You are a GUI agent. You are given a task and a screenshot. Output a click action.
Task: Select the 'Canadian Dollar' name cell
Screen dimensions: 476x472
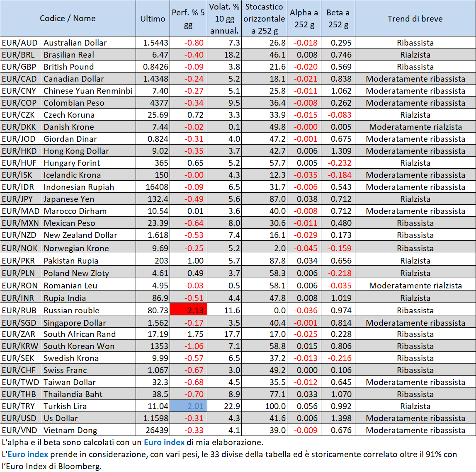(x=89, y=79)
